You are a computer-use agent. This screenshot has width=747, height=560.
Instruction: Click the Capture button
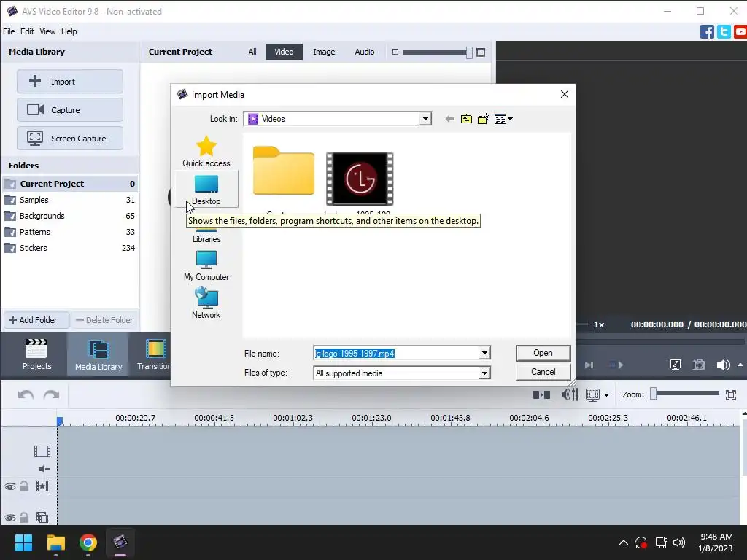point(70,110)
